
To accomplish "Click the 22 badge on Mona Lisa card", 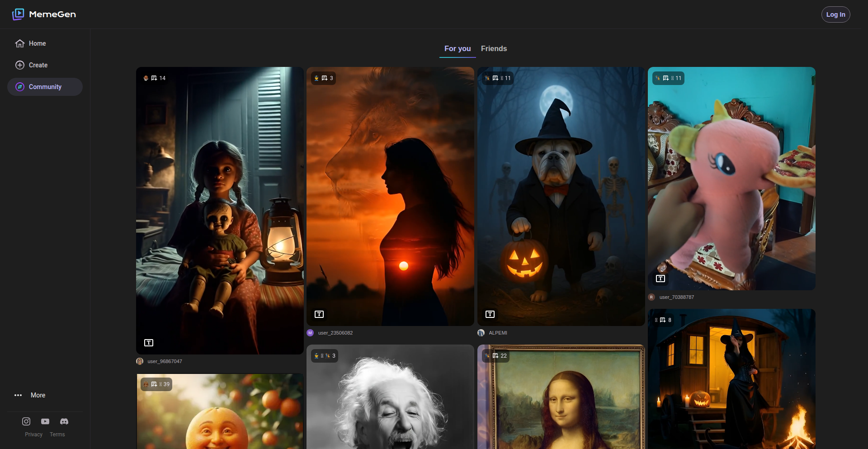I will click(496, 356).
